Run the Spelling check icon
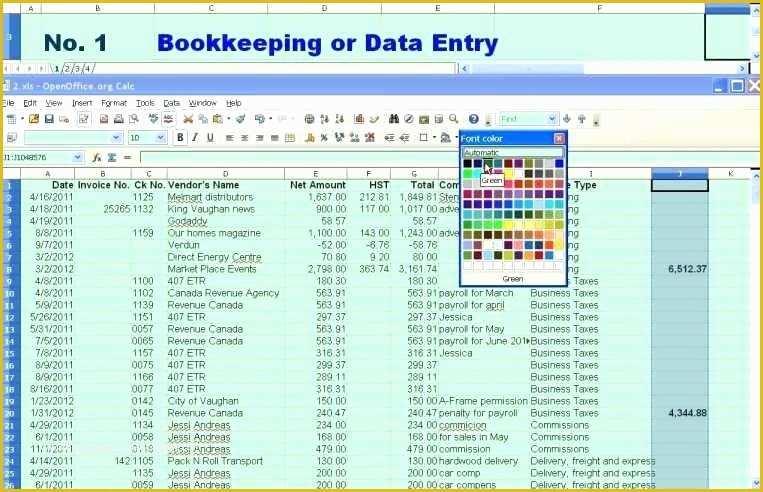The image size is (763, 492). click(154, 119)
